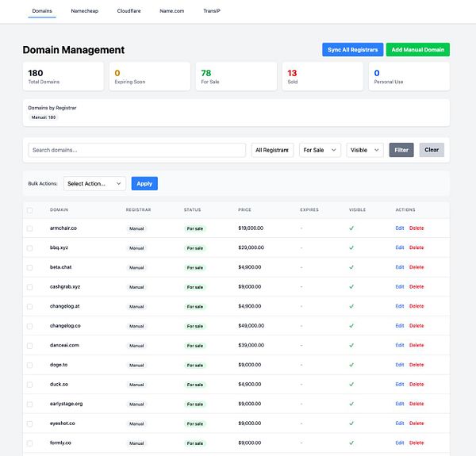Click Sync All Registrars button
This screenshot has width=476, height=456.
(x=352, y=50)
